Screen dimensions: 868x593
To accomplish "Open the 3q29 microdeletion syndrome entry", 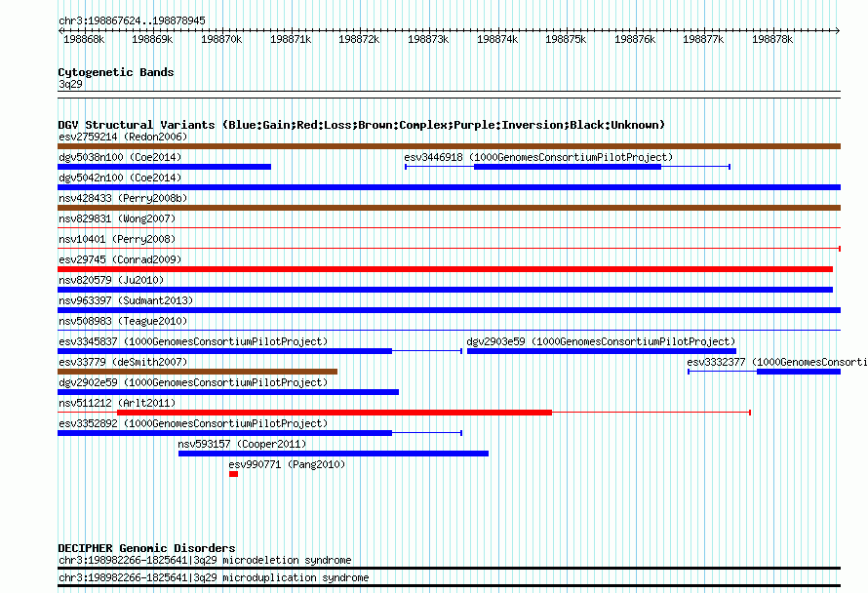I will 205,561.
